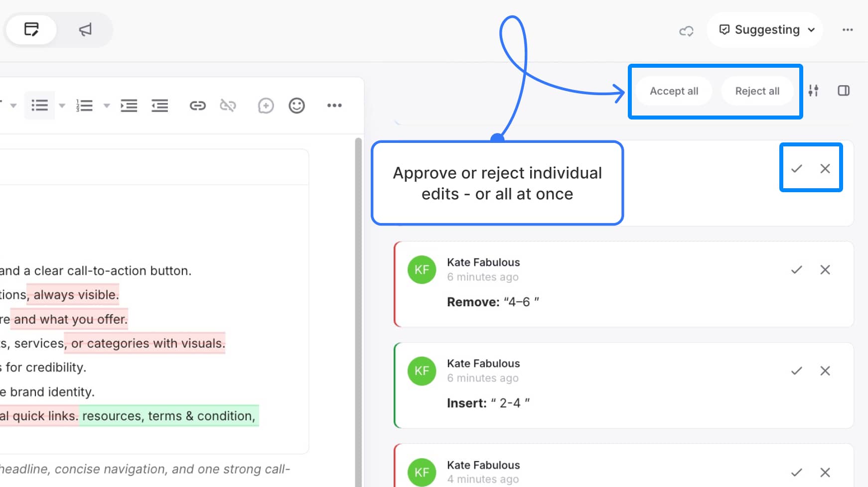This screenshot has height=487, width=868.
Task: Click the Accept all button
Action: coord(674,91)
